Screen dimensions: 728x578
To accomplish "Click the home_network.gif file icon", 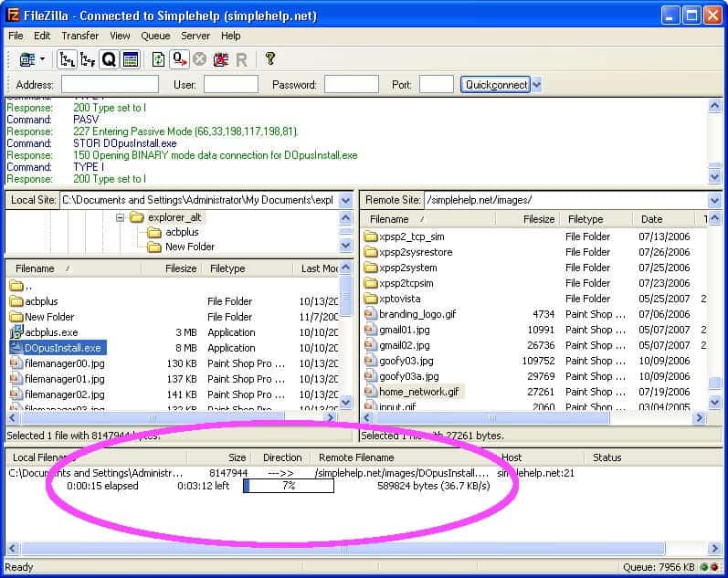I will 370,392.
